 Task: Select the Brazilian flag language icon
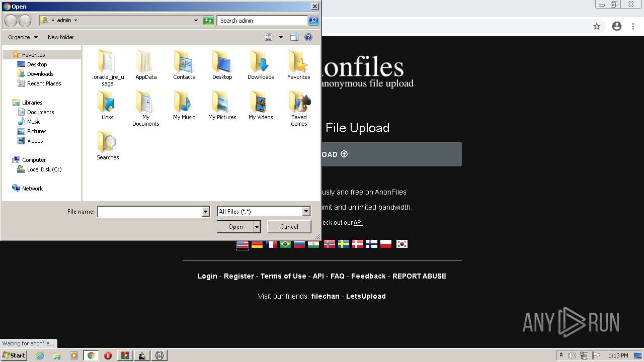285,244
